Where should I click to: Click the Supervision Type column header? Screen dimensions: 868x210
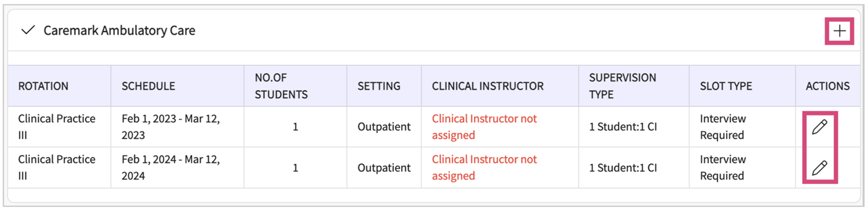623,86
